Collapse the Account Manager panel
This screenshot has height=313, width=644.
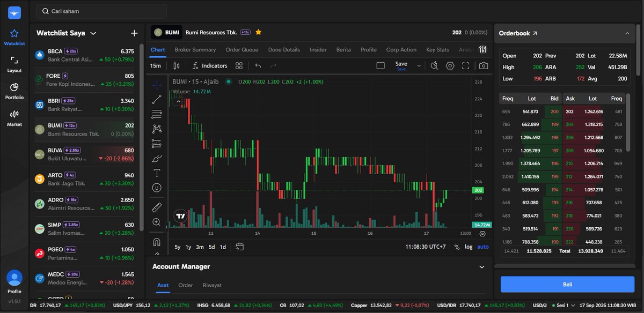click(x=481, y=266)
